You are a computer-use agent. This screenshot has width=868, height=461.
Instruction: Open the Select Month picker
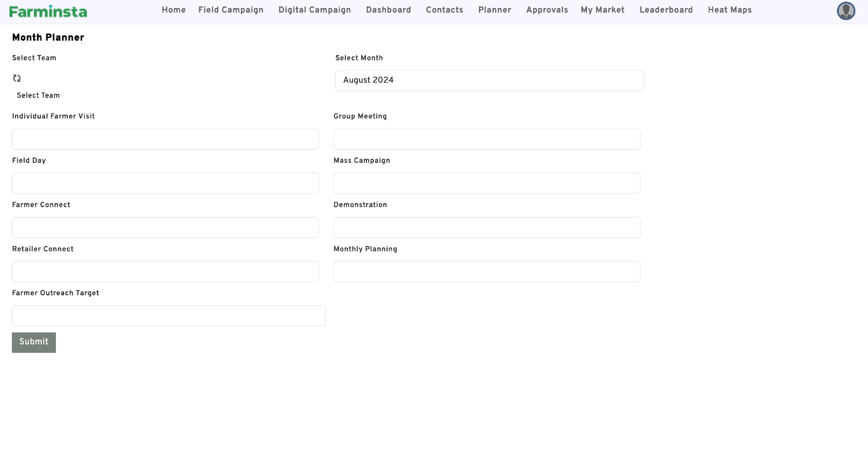pyautogui.click(x=489, y=81)
